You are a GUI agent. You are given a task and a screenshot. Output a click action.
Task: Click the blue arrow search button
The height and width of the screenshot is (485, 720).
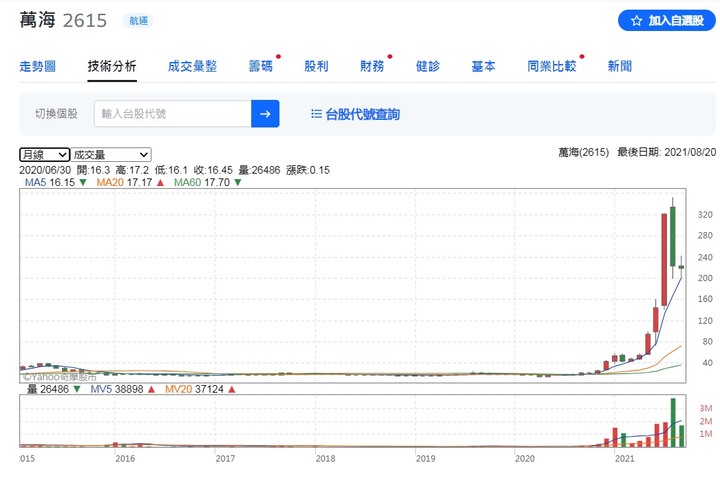(x=265, y=113)
